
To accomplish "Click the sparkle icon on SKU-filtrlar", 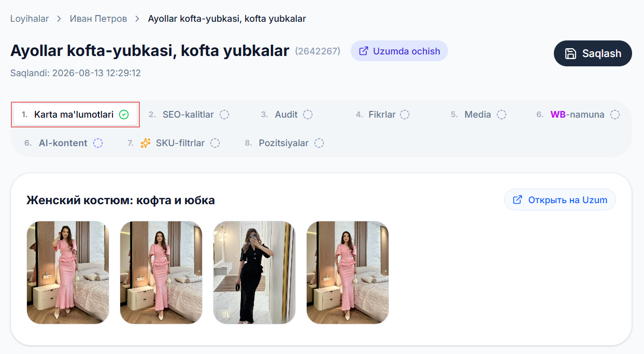I will point(146,143).
